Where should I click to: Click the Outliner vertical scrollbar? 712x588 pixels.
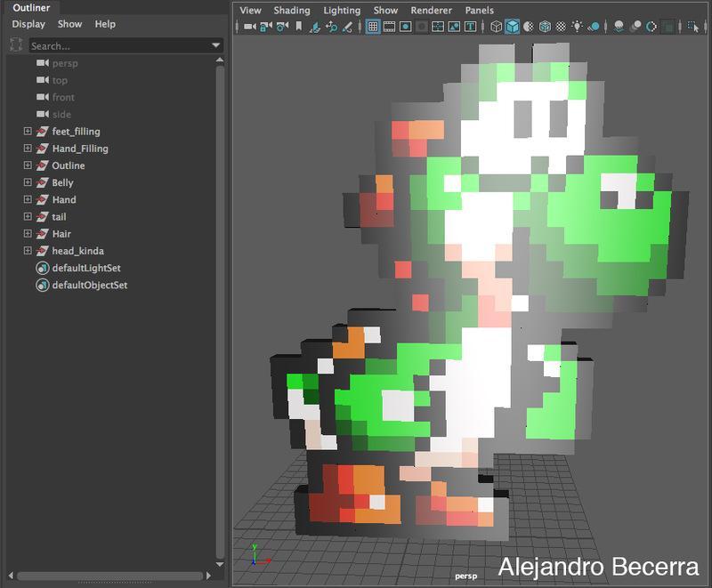point(220,302)
